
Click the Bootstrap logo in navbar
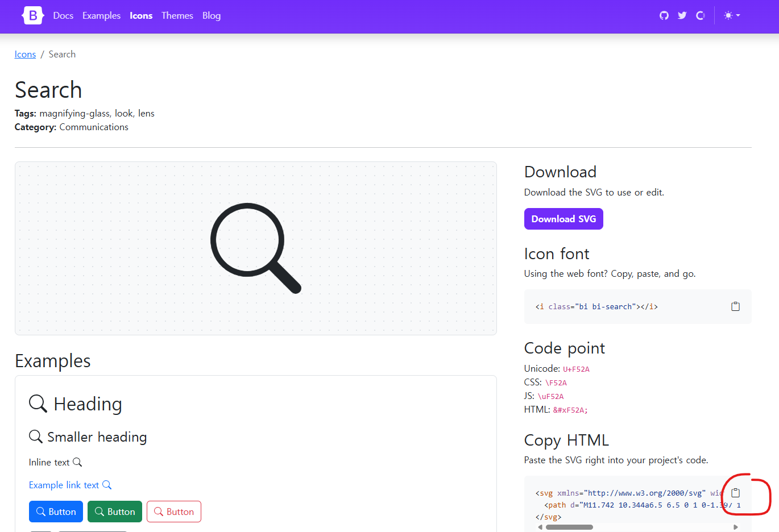pos(32,15)
